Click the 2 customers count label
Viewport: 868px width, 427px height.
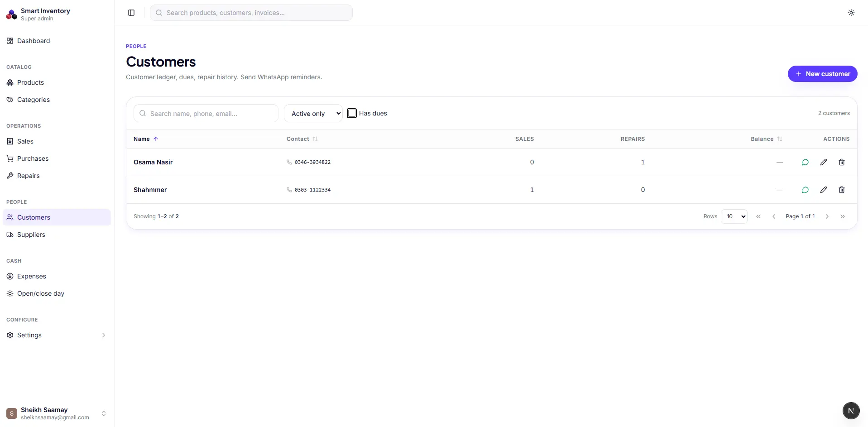click(834, 113)
